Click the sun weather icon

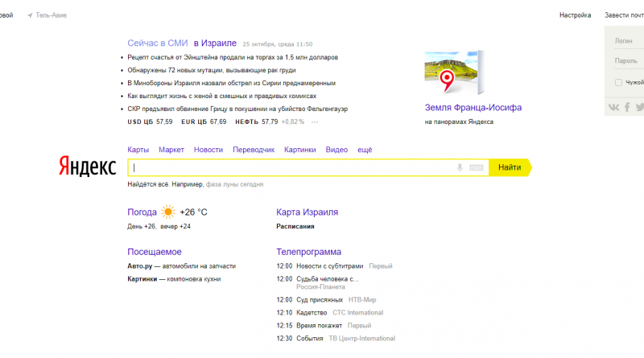[168, 212]
